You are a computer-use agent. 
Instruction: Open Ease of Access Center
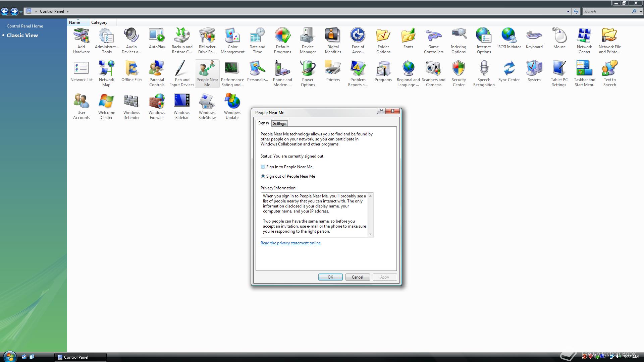click(358, 41)
